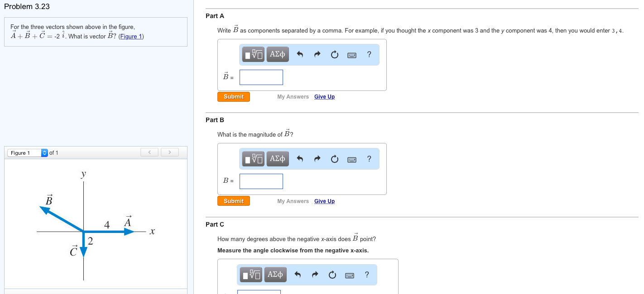Submit the answer for Part B
The width and height of the screenshot is (644, 294).
pos(233,200)
